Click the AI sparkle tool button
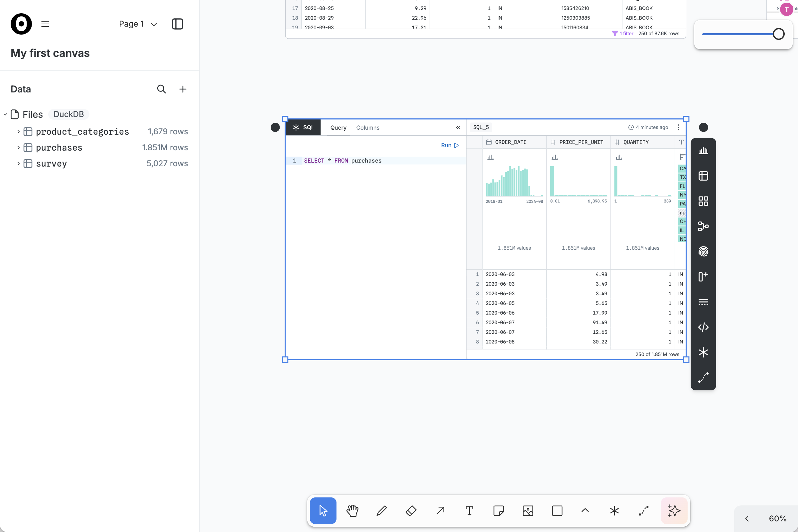The image size is (798, 532). click(x=674, y=511)
